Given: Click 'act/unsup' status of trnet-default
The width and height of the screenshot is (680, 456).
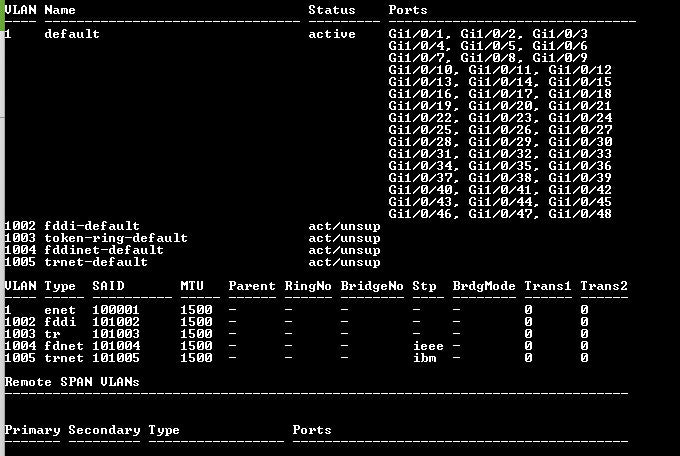Looking at the screenshot, I should 344,262.
